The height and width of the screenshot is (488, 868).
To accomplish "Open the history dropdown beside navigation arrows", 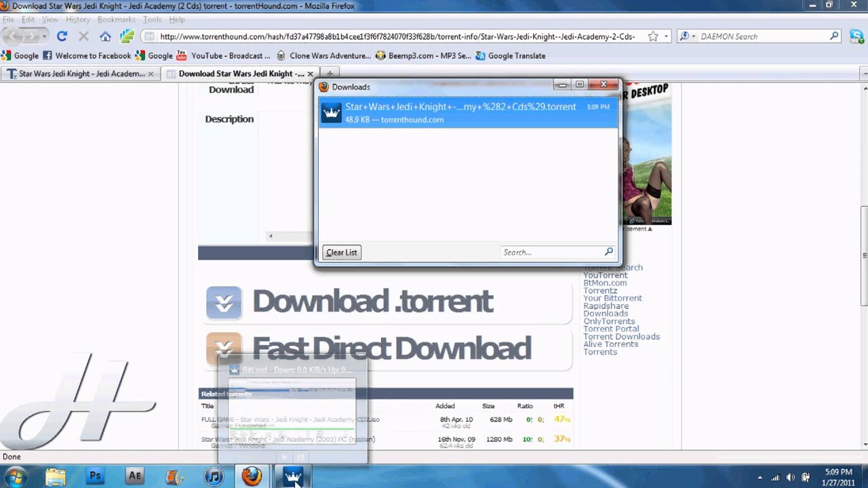I will pyautogui.click(x=45, y=36).
